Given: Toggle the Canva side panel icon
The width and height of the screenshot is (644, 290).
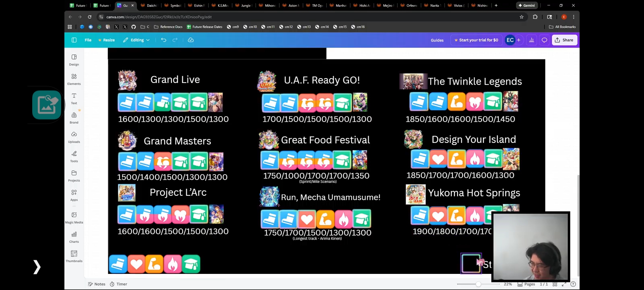Looking at the screenshot, I should click(x=74, y=40).
